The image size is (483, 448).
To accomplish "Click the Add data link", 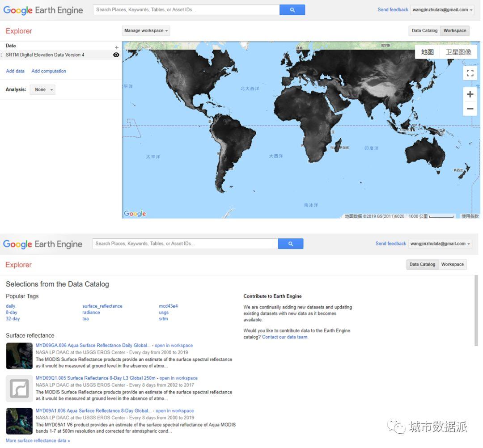I will pos(15,71).
